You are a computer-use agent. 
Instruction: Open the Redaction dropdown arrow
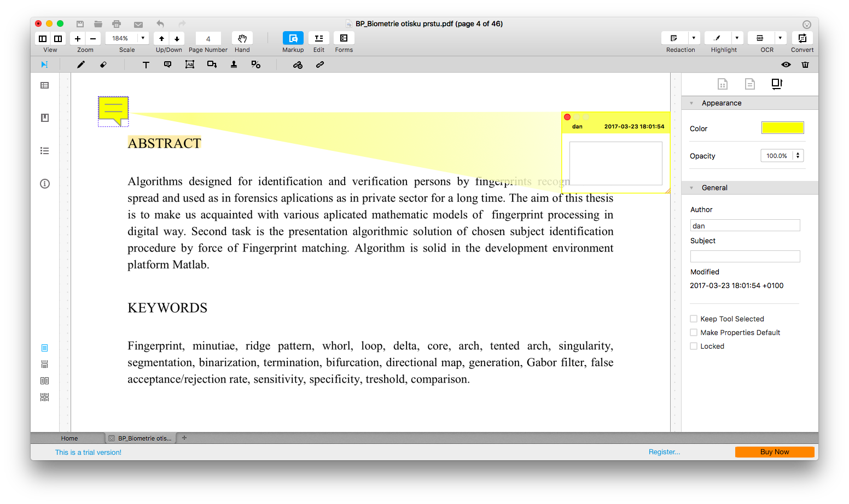(694, 38)
